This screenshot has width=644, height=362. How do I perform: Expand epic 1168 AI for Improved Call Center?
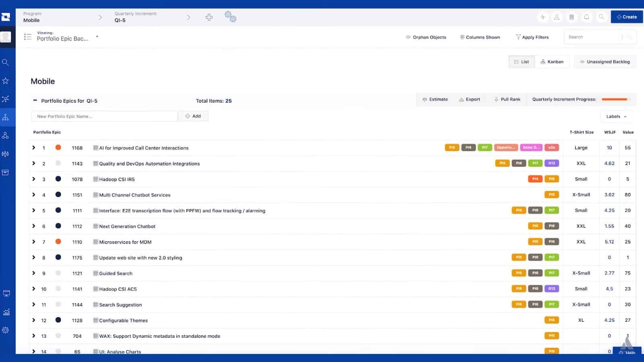click(x=34, y=148)
